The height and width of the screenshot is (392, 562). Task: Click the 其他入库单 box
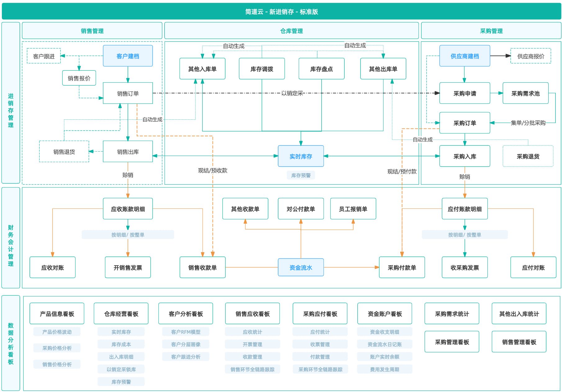click(x=202, y=69)
